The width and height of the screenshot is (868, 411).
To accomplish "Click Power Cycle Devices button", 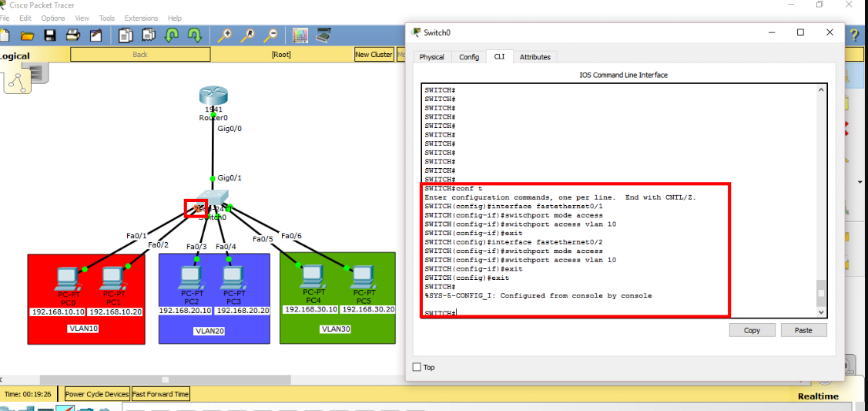I will click(97, 394).
